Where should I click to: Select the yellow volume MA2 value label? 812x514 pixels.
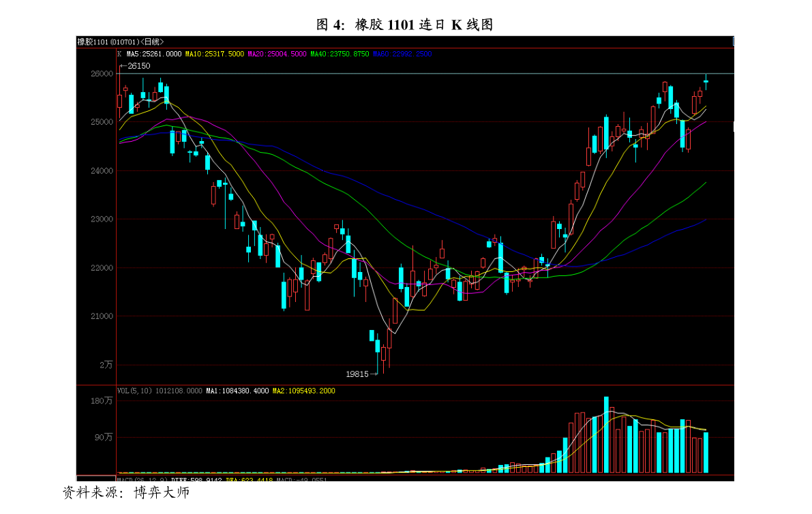pyautogui.click(x=304, y=391)
